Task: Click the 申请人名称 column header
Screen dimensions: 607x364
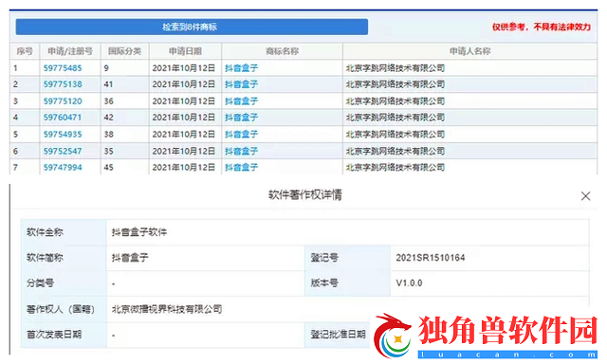Action: pyautogui.click(x=469, y=51)
